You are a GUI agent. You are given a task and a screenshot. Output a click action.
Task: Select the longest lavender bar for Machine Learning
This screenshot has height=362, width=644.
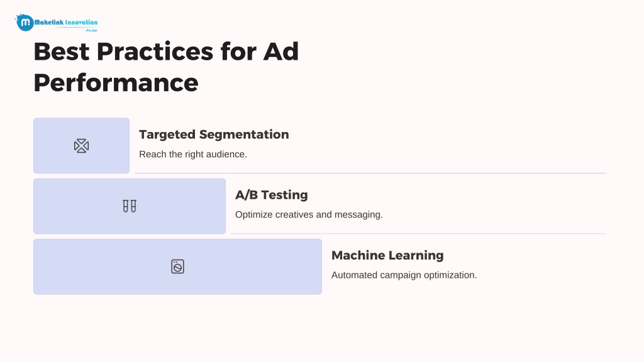[x=177, y=266]
